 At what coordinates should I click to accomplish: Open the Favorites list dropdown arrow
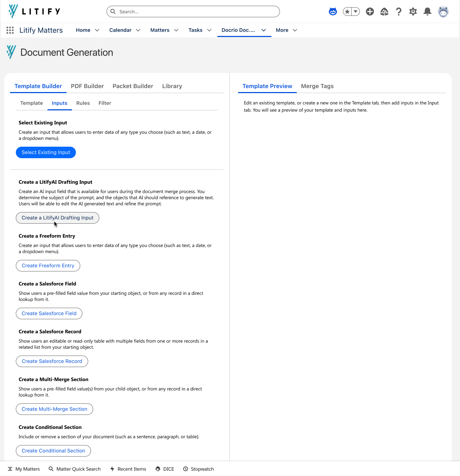pos(356,12)
